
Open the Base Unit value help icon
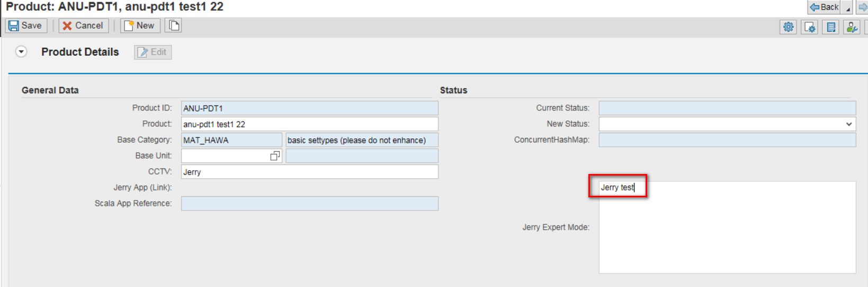275,156
